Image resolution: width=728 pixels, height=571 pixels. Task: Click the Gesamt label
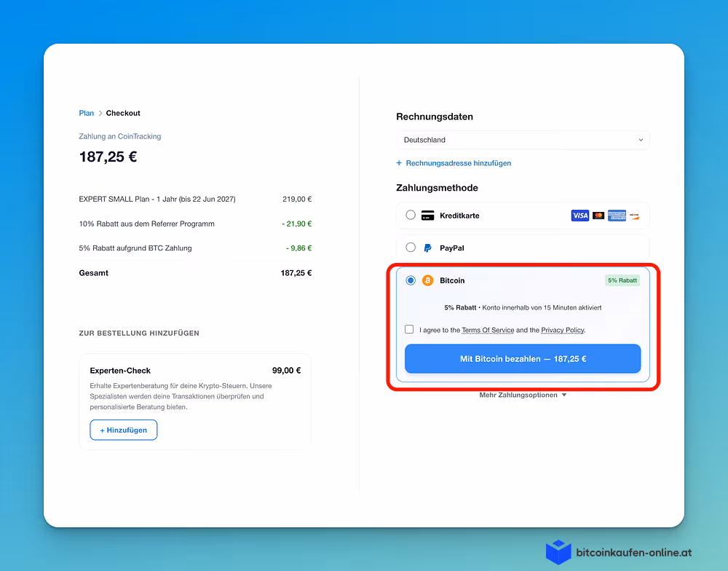[x=93, y=272]
